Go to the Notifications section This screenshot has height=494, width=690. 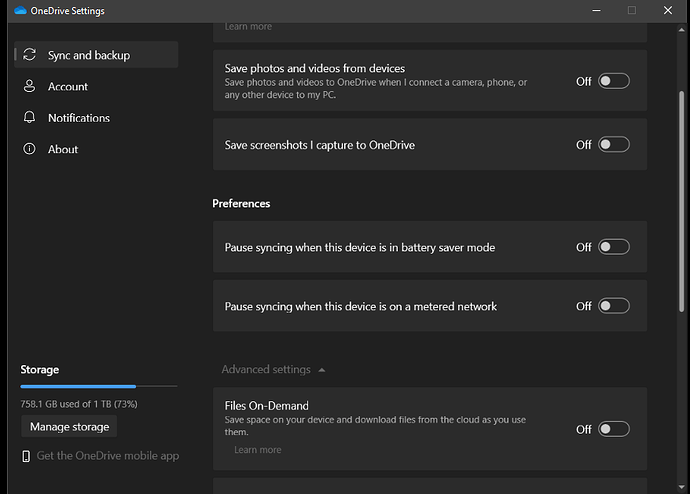pos(96,117)
